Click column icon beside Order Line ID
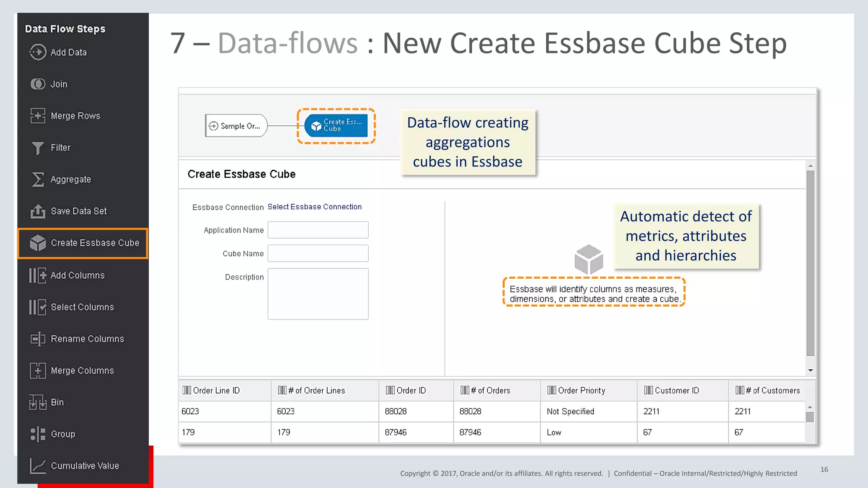868x488 pixels. coord(187,390)
